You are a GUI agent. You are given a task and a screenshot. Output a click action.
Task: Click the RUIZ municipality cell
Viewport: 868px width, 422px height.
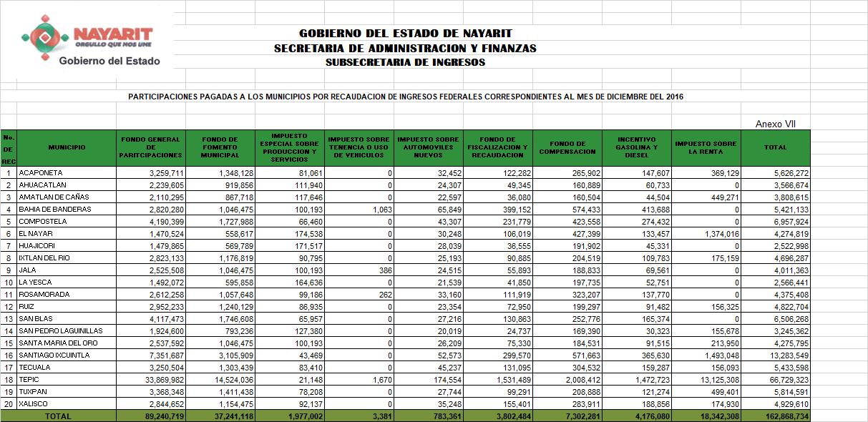(x=67, y=307)
